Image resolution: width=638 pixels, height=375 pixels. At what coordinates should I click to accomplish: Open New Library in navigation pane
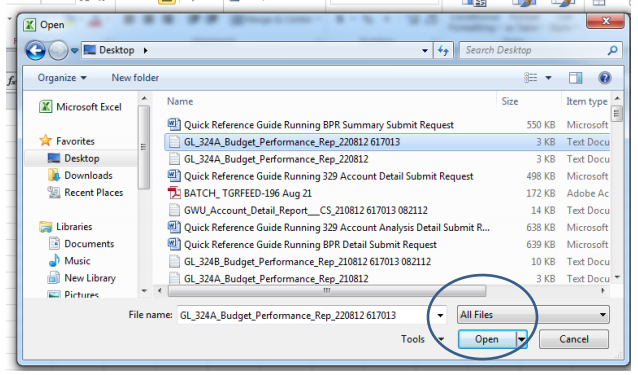pyautogui.click(x=82, y=278)
